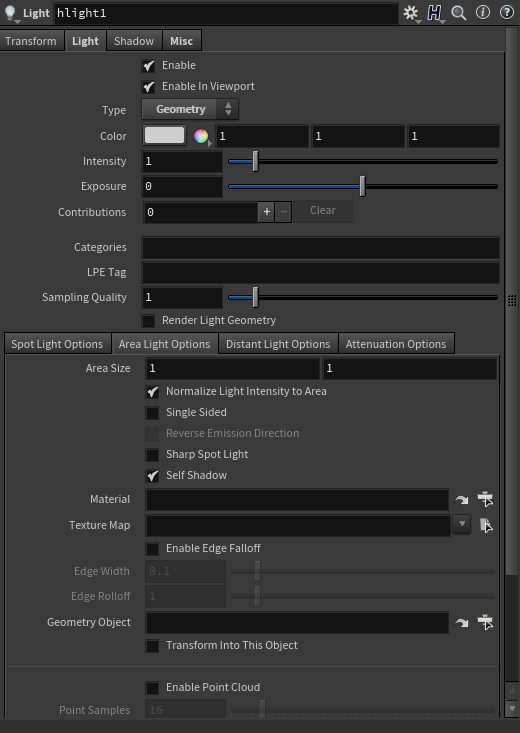Click the second Area Size field

pyautogui.click(x=410, y=368)
